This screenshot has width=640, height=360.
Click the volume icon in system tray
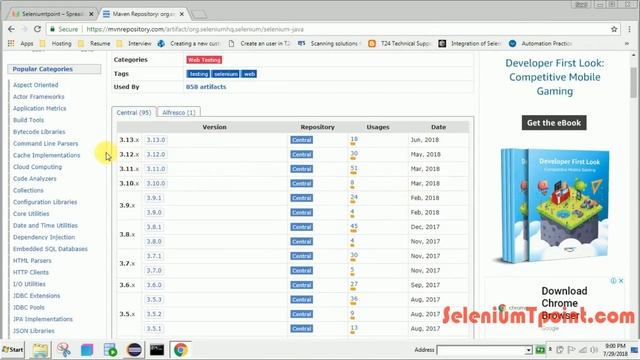[x=594, y=350]
